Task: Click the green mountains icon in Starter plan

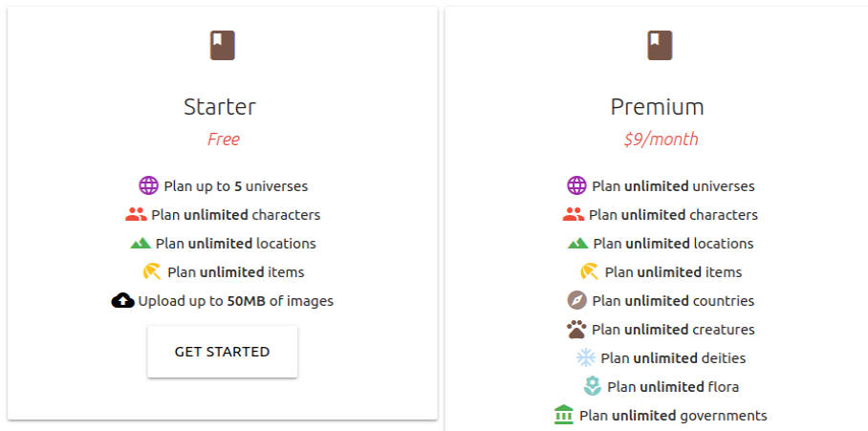Action: [141, 244]
